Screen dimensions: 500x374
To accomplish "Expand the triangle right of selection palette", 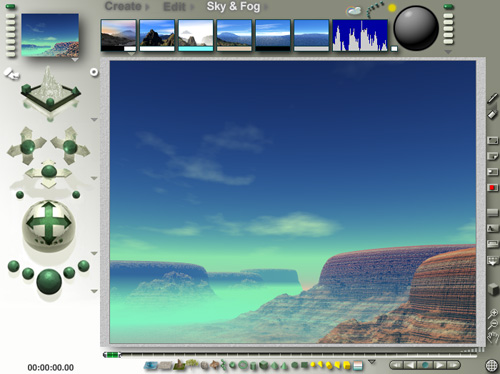I will click(372, 362).
